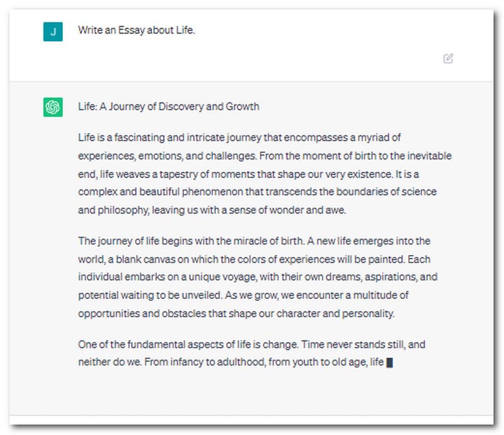The image size is (504, 435).
Task: Click the edit message pencil icon
Action: [448, 59]
